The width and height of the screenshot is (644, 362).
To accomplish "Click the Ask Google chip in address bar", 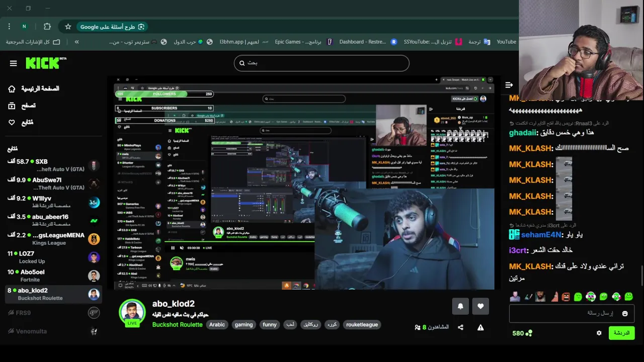I will click(113, 27).
